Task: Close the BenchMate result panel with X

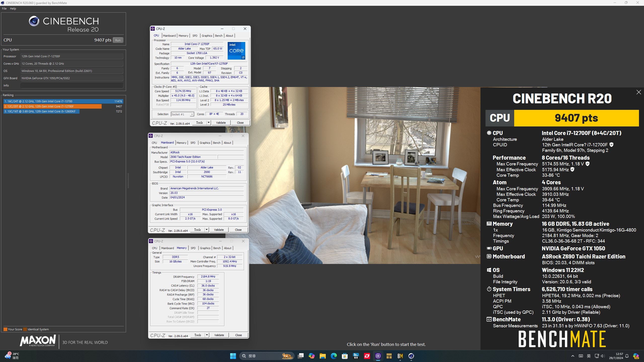Action: 639,92
